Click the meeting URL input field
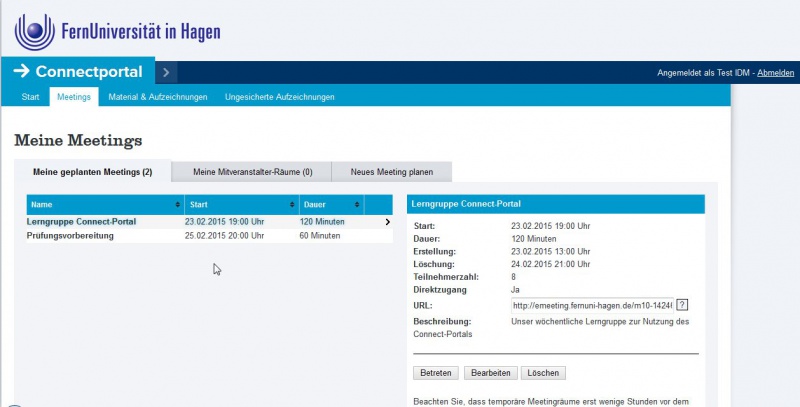The height and width of the screenshot is (407, 800). tap(592, 305)
